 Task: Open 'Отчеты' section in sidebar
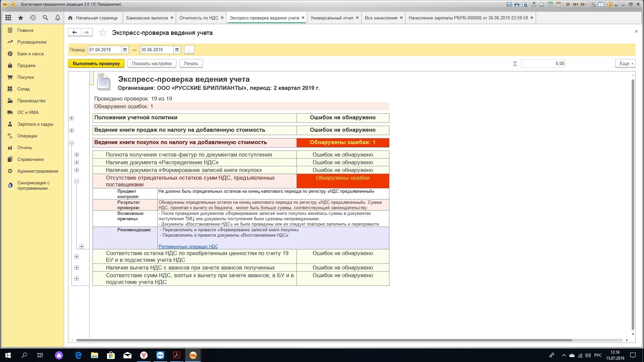click(x=24, y=147)
